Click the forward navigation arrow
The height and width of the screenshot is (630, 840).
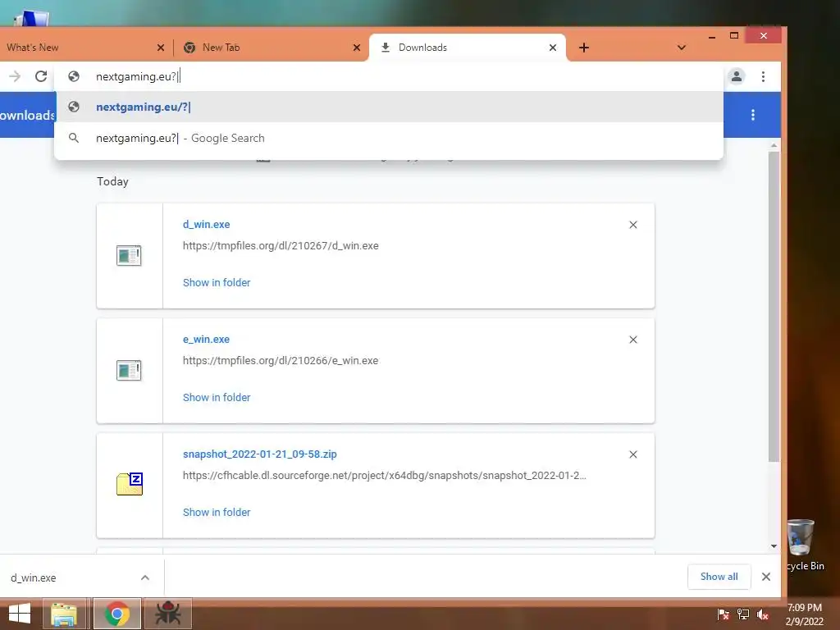(15, 76)
